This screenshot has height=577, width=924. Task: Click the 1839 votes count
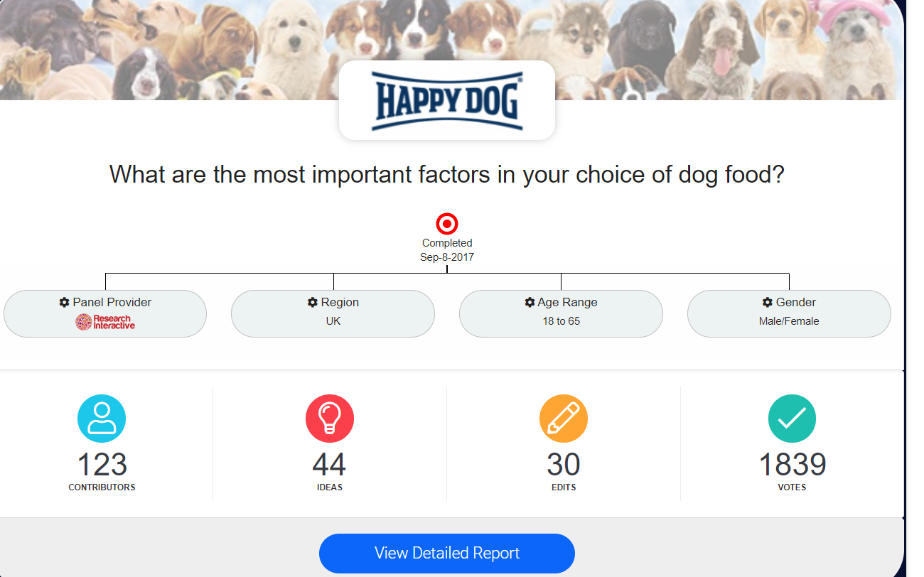click(792, 465)
